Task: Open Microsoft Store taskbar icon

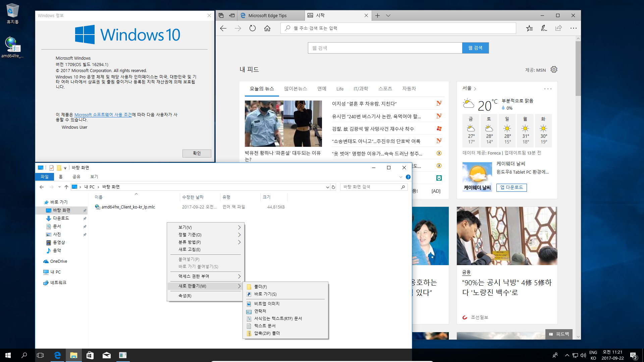Action: [x=90, y=355]
